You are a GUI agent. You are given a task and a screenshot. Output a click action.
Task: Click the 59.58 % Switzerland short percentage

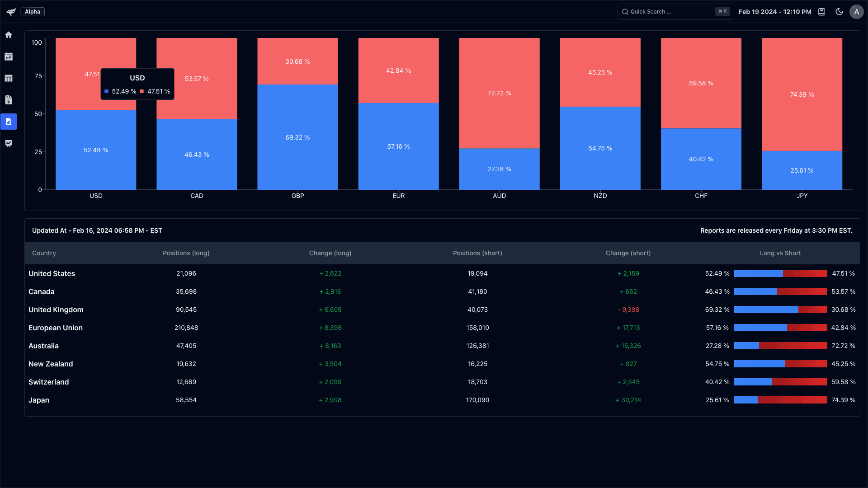click(843, 382)
